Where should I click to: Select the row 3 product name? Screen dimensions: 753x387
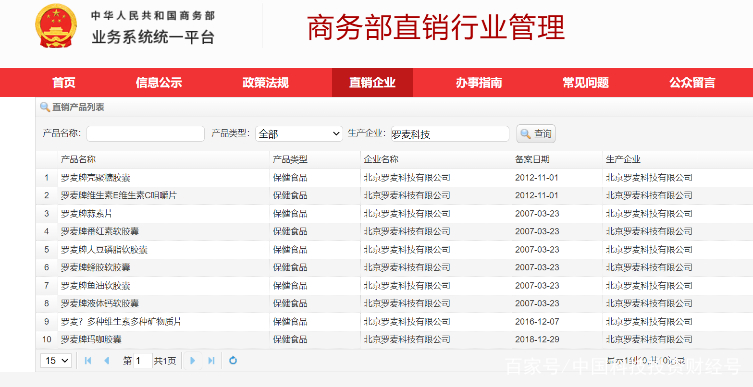tap(86, 214)
